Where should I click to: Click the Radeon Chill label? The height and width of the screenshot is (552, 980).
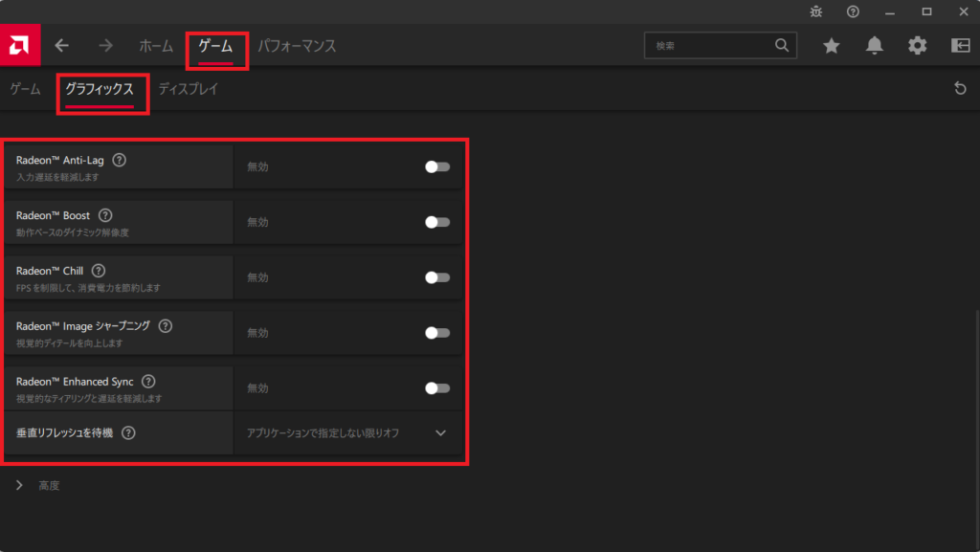50,271
